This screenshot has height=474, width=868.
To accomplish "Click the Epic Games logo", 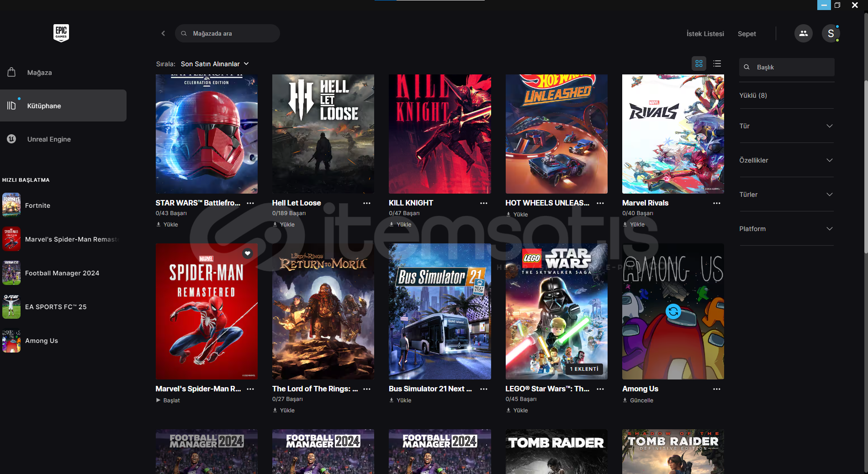I will click(x=61, y=33).
